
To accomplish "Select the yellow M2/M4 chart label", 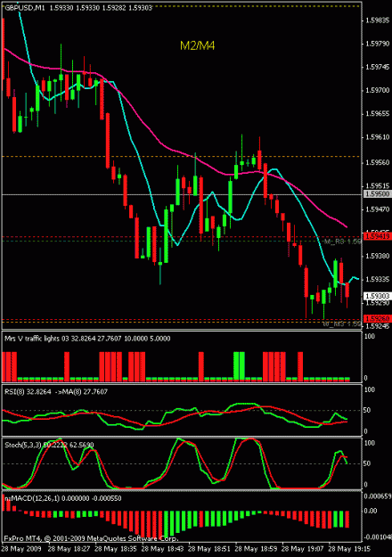I will (198, 45).
